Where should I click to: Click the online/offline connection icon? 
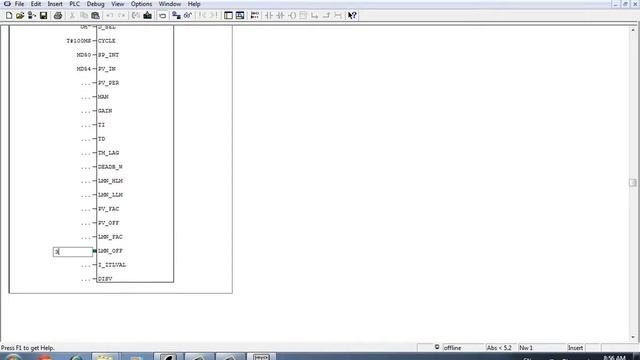[x=176, y=16]
